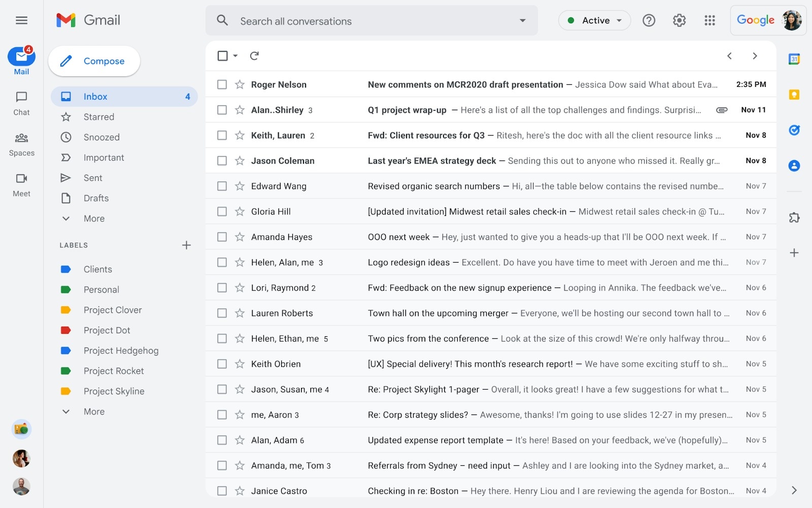Refresh the inbox

(254, 56)
